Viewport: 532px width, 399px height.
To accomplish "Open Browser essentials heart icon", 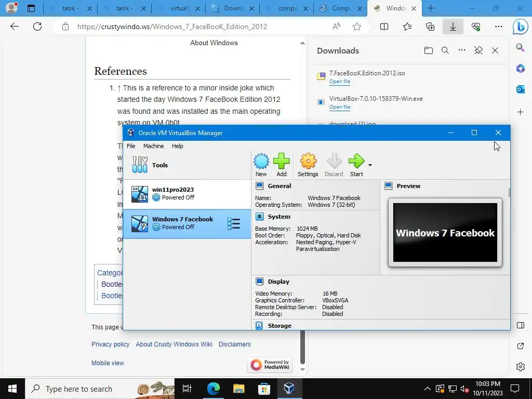I will tap(476, 26).
